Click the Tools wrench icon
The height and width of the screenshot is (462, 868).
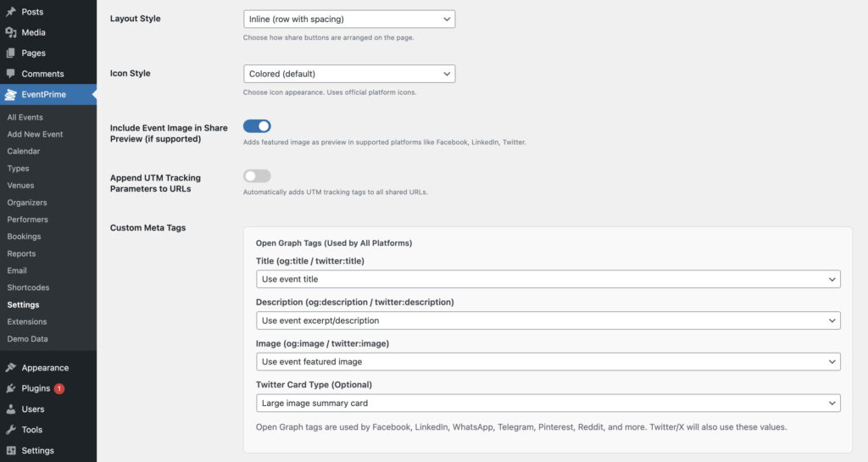click(10, 430)
